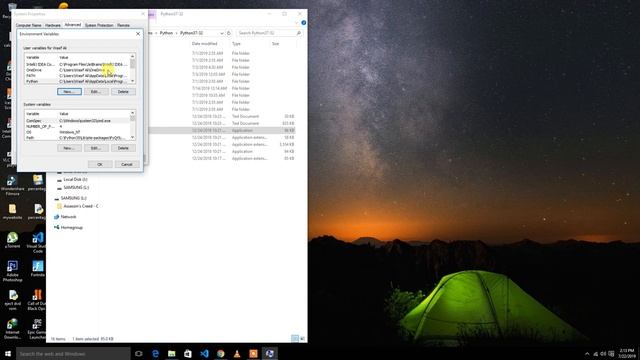Viewport: 640px width, 360px height.
Task: Sort Explorer by Date modified column
Action: point(204,44)
